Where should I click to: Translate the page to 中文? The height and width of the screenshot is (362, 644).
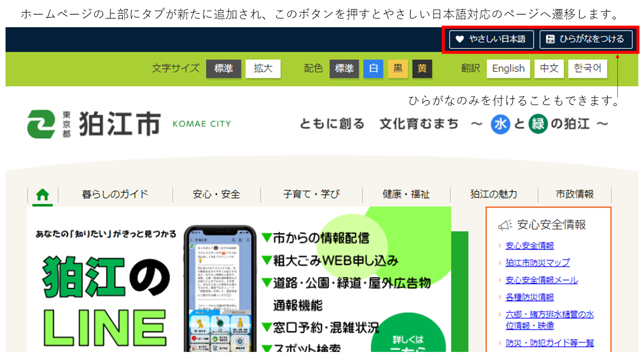pyautogui.click(x=549, y=69)
